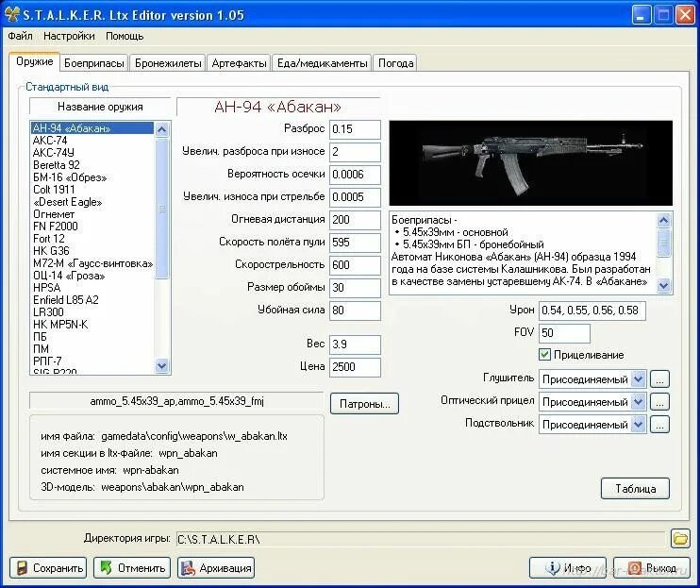Select АКС-74 in the weapon list

pos(92,141)
